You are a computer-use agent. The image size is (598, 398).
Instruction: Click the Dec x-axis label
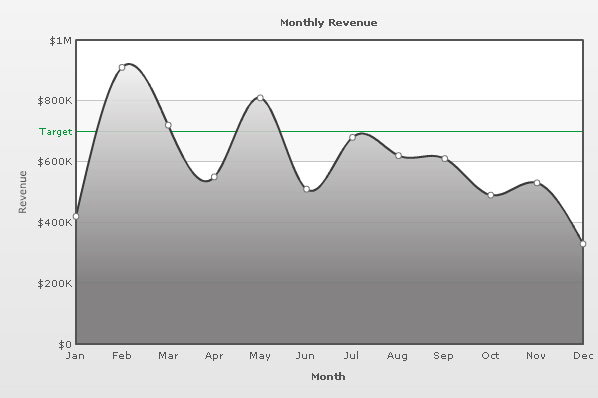pyautogui.click(x=583, y=356)
